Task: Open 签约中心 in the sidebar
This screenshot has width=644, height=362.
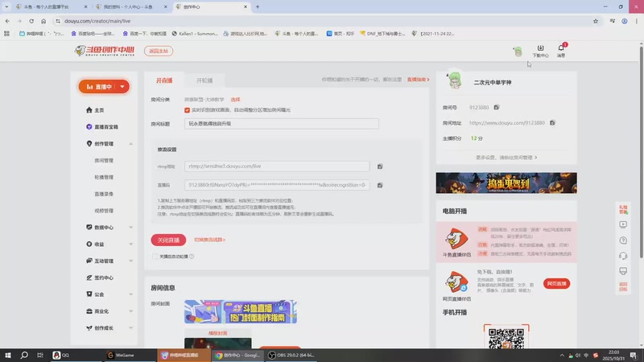Action: pos(100,278)
